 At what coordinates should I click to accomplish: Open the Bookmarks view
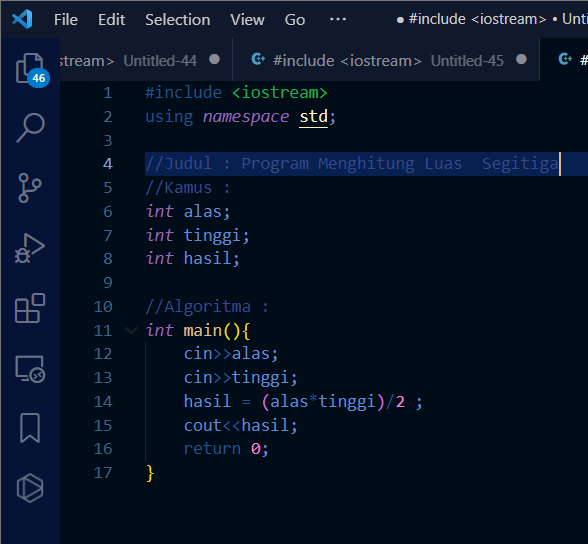[x=30, y=428]
